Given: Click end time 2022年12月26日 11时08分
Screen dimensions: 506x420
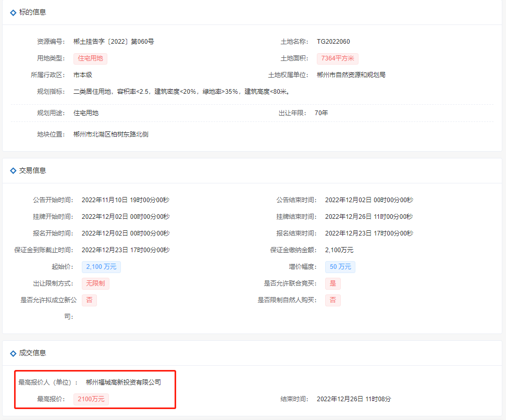Looking at the screenshot, I should click(x=354, y=399).
